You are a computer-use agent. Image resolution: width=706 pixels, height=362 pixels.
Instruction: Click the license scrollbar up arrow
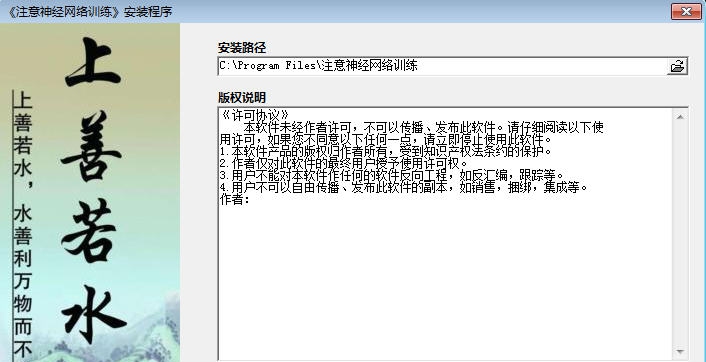point(680,118)
